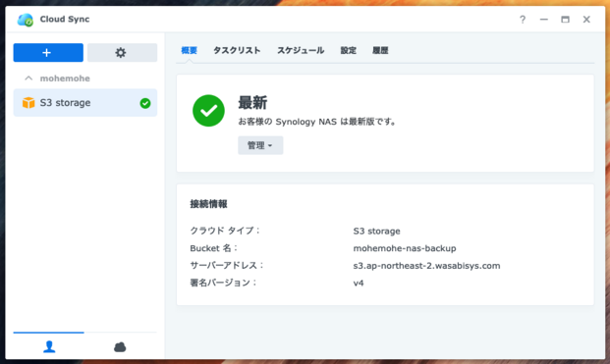Select the S3 storage connection
610x364 pixels.
point(85,103)
